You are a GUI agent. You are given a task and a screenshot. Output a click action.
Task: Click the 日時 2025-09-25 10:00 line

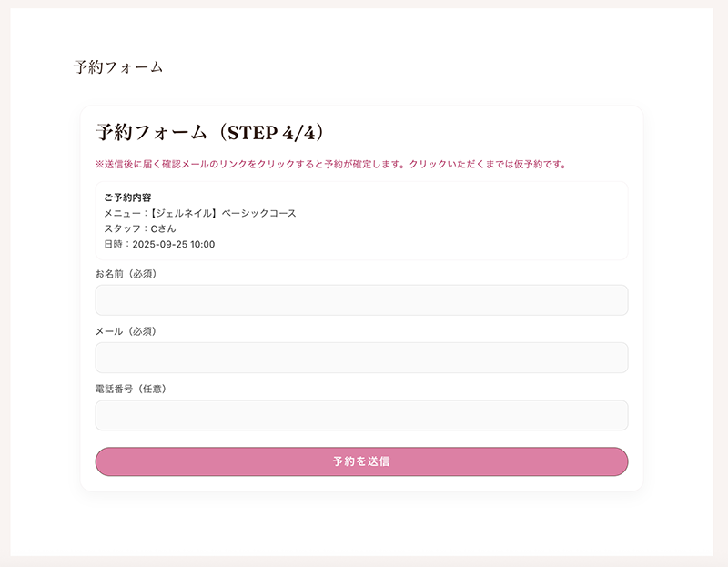click(162, 245)
